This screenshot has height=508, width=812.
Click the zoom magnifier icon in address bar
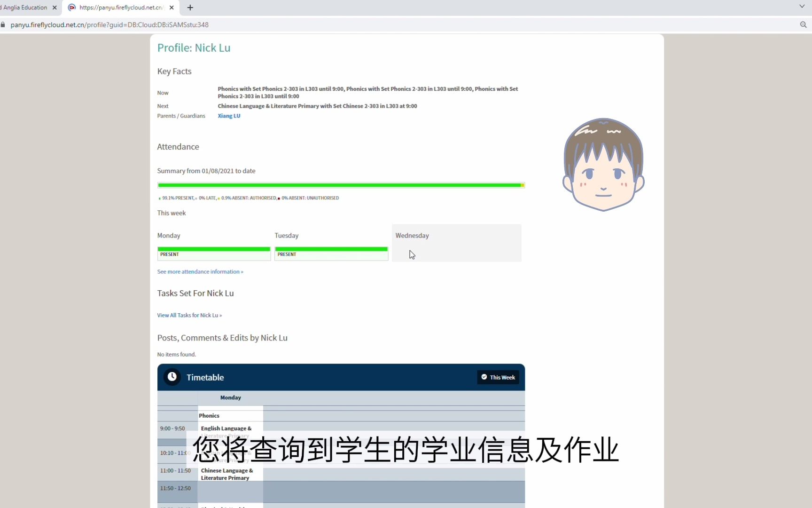coord(803,24)
